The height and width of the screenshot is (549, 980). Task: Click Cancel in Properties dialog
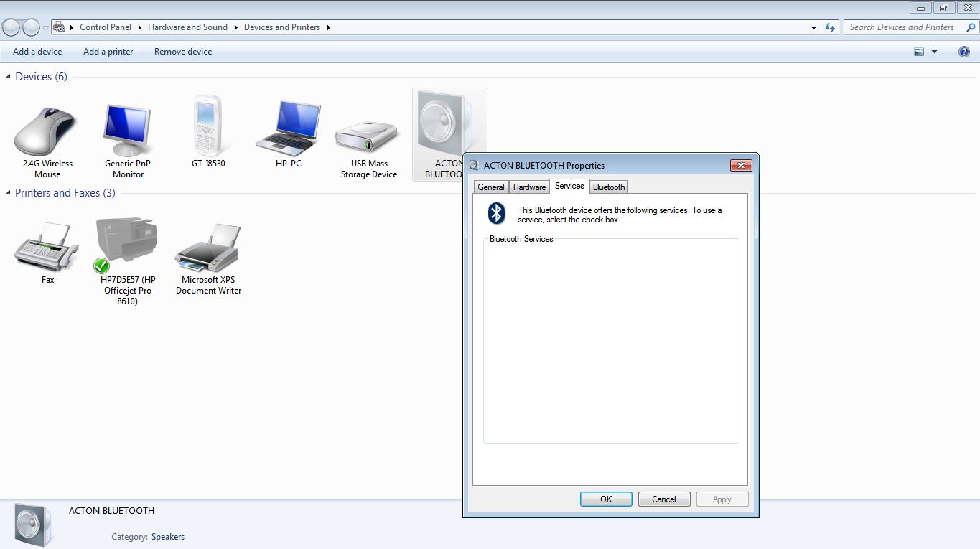(x=664, y=499)
